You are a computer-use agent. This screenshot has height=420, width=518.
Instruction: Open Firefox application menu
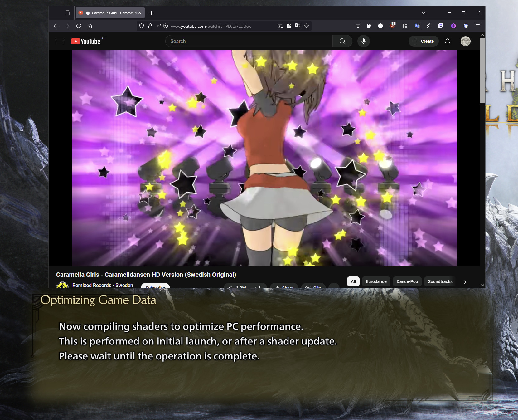(x=477, y=26)
